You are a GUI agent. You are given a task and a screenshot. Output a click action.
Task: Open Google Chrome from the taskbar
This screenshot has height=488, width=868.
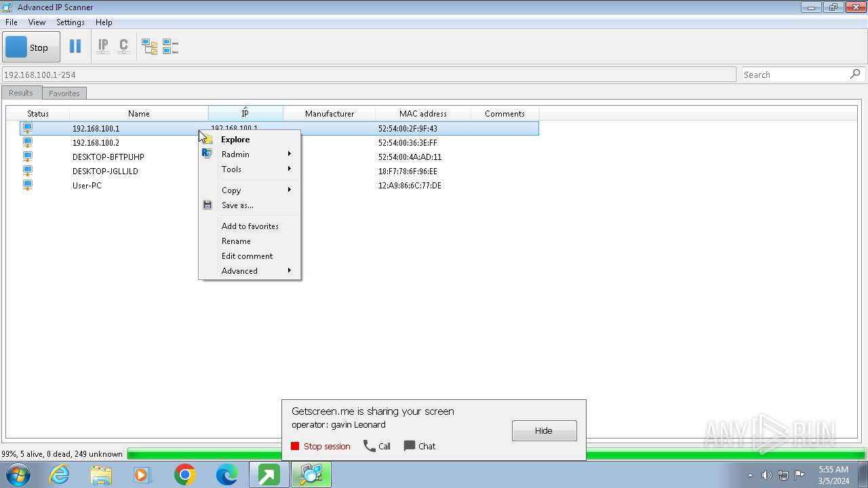pos(184,475)
